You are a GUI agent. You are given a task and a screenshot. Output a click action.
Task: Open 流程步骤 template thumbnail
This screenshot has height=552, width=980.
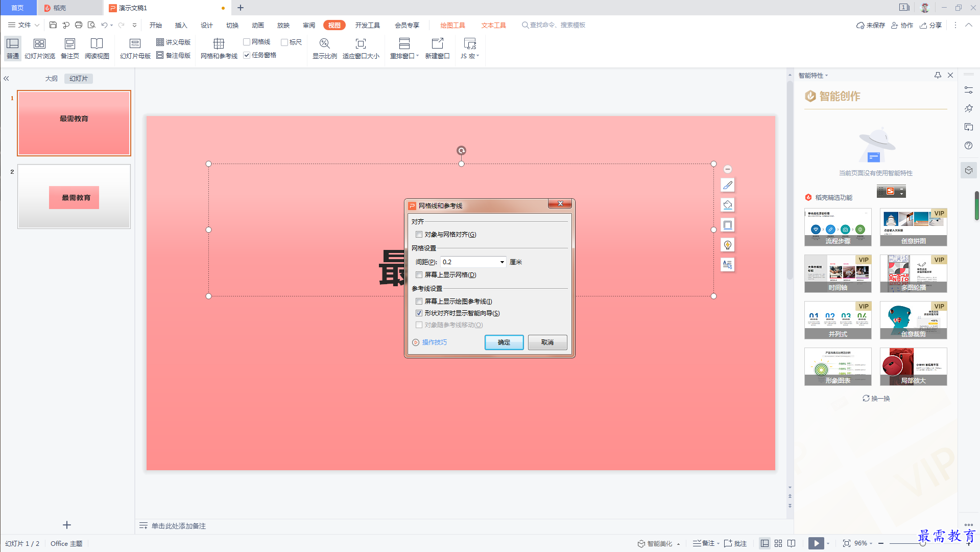pos(838,227)
